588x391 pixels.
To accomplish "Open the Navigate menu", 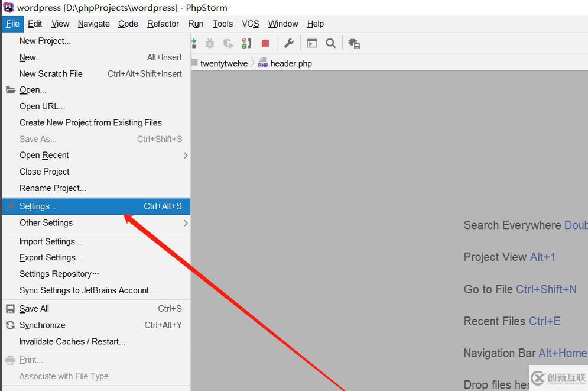I will pyautogui.click(x=94, y=24).
